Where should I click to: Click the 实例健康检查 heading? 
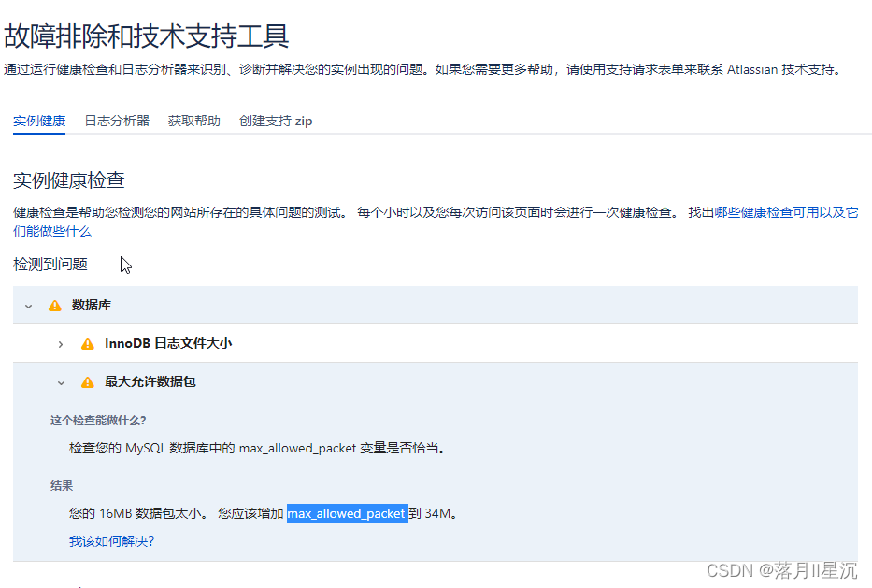point(69,180)
